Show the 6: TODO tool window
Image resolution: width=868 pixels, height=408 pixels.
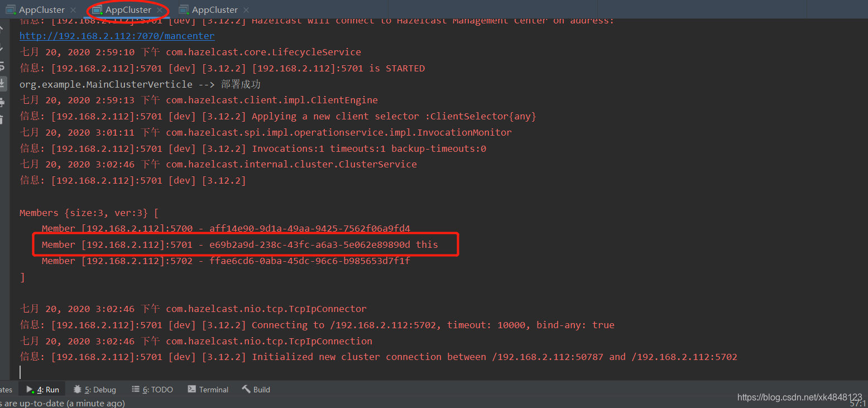(152, 390)
